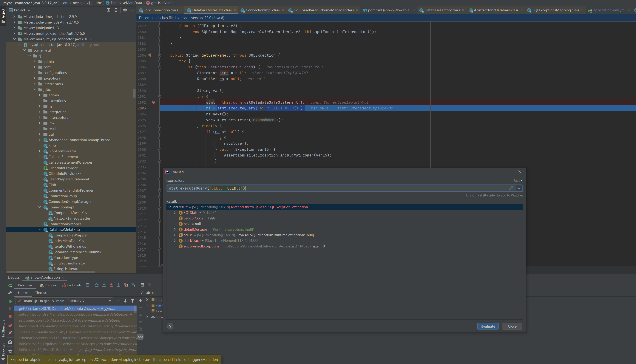Click the Step Into icon
636x364 pixels.
click(104, 285)
